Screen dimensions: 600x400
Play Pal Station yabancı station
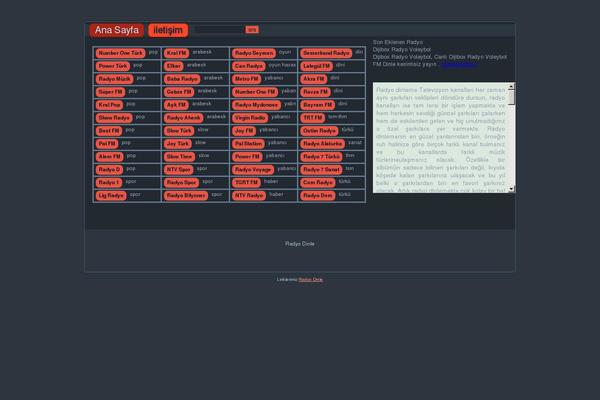tap(248, 144)
